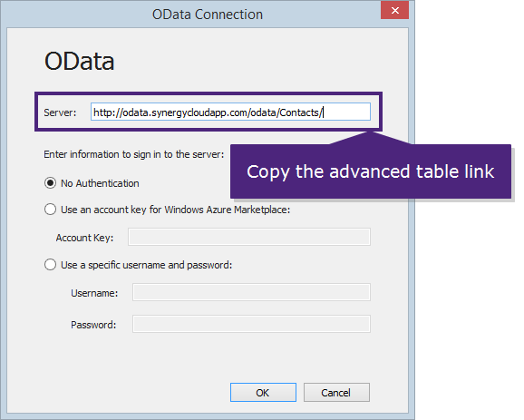Choose the Windows Azure Marketplace account key option
The image size is (524, 420).
[x=50, y=210]
